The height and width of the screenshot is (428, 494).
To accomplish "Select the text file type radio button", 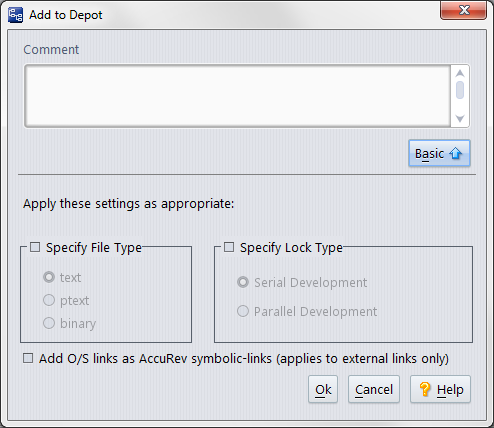I will click(x=49, y=277).
